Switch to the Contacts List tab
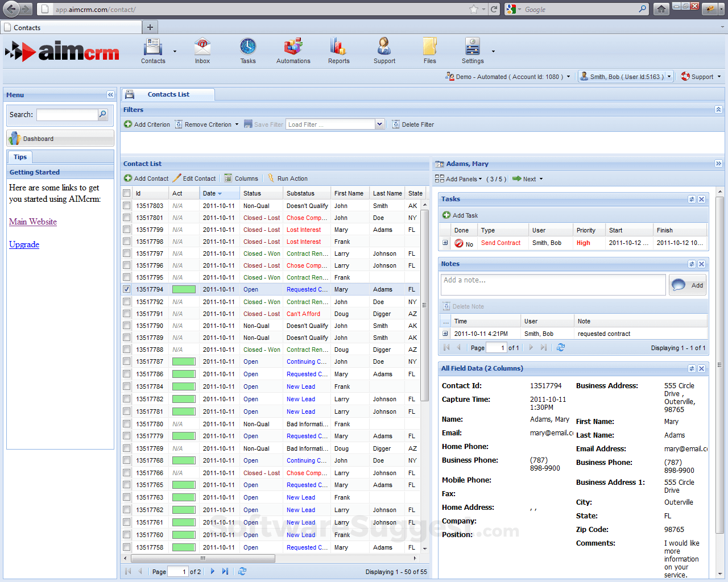The height and width of the screenshot is (582, 728). (168, 94)
